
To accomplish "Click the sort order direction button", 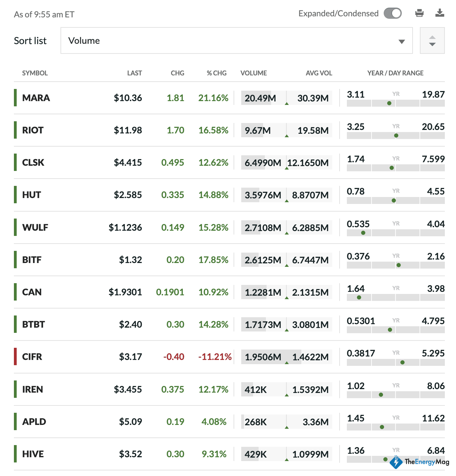I will [432, 41].
